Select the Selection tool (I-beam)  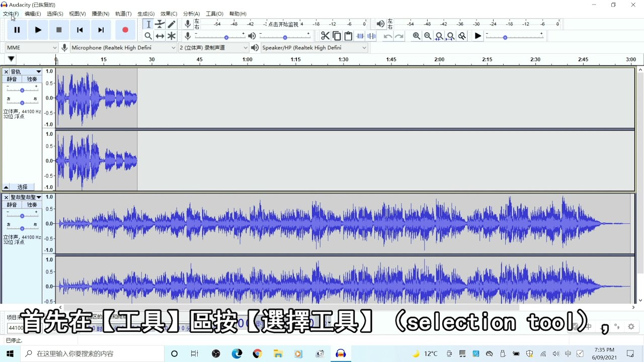point(148,24)
